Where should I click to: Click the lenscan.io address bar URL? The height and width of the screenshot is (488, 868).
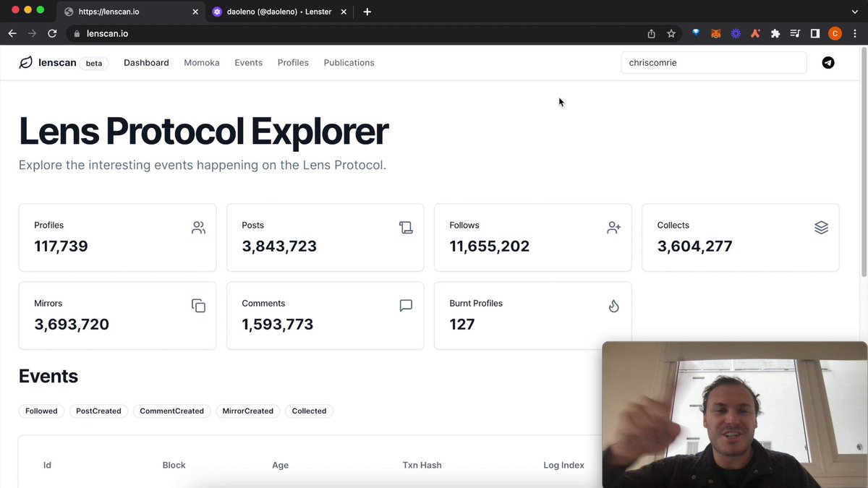tap(107, 33)
